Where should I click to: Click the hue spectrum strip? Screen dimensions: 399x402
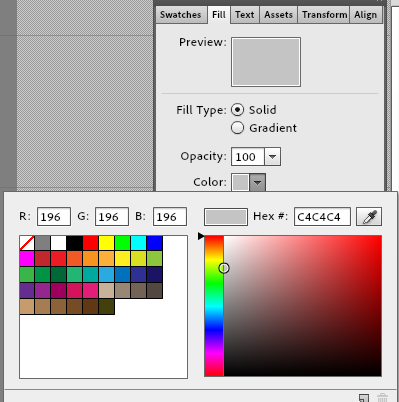[x=214, y=306]
